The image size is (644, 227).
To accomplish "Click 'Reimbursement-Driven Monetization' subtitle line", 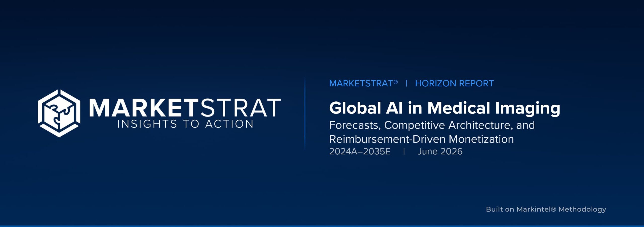I will (421, 139).
